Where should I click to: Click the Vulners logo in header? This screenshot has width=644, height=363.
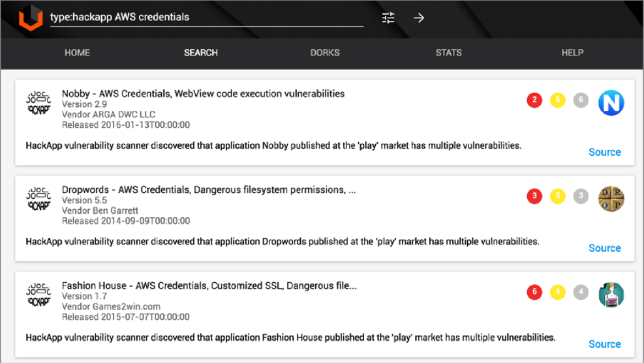pyautogui.click(x=30, y=18)
